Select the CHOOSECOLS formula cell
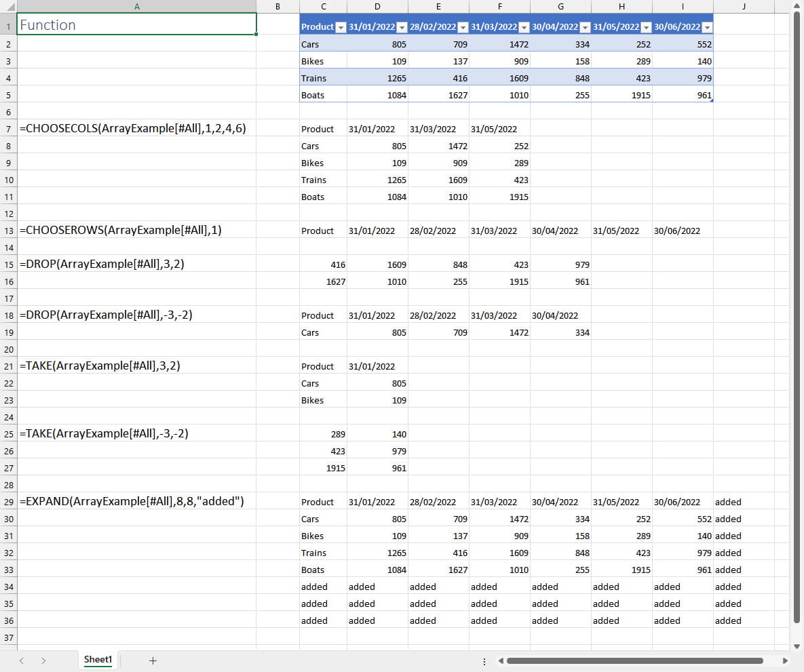 click(136, 128)
